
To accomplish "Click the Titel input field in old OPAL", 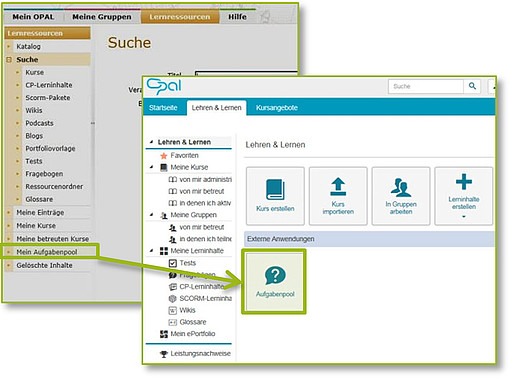I will (246, 74).
